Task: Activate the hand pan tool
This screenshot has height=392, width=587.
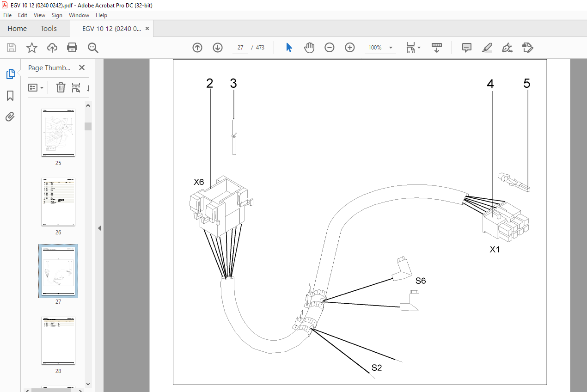Action: [x=309, y=48]
